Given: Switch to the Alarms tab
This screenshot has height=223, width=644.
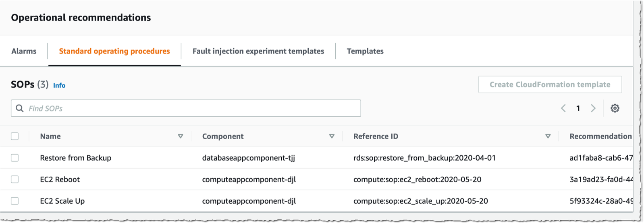Looking at the screenshot, I should [24, 51].
